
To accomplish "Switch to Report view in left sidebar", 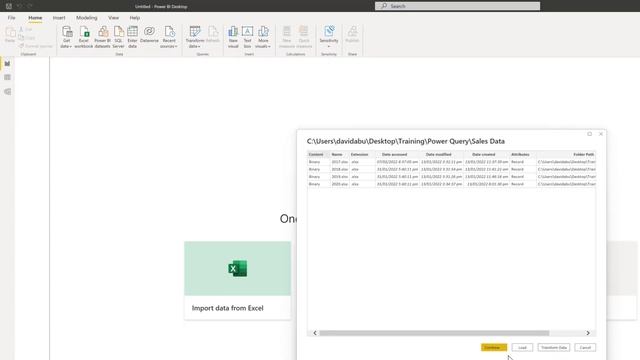I will tap(7, 64).
